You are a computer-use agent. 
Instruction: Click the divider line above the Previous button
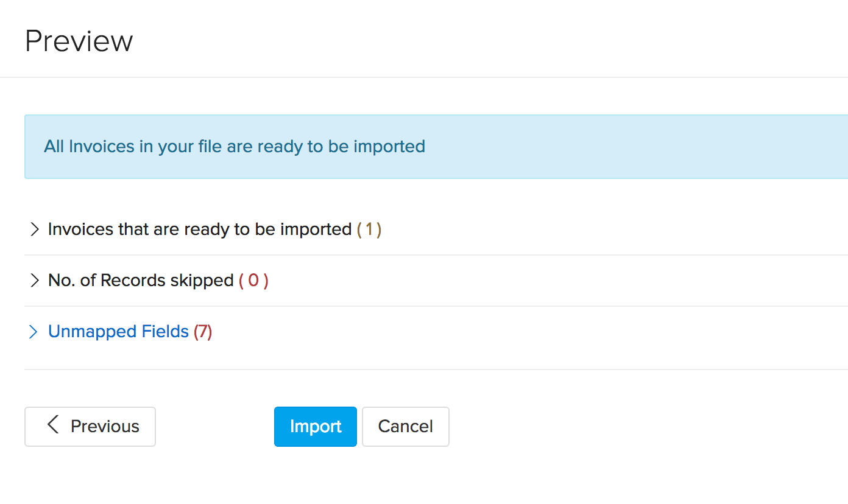point(424,369)
